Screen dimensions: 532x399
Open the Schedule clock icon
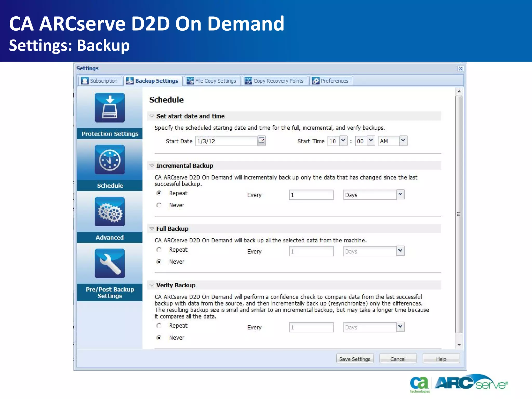(x=110, y=159)
